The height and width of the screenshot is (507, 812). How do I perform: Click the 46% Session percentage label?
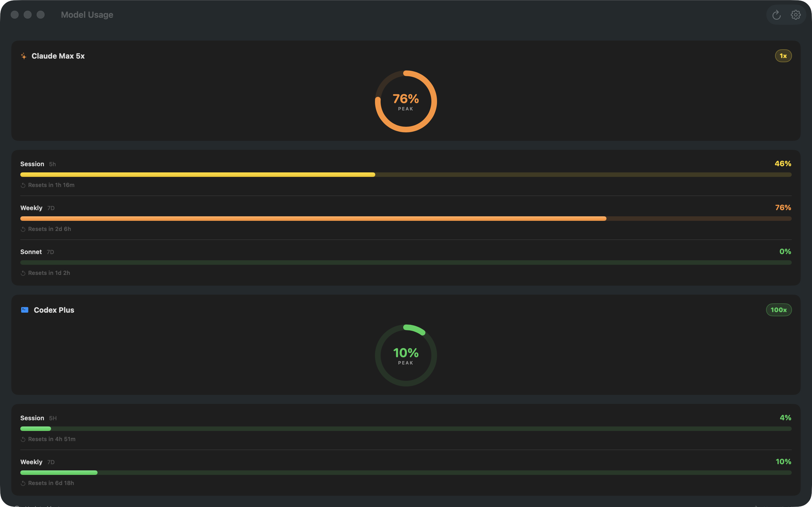pyautogui.click(x=784, y=164)
